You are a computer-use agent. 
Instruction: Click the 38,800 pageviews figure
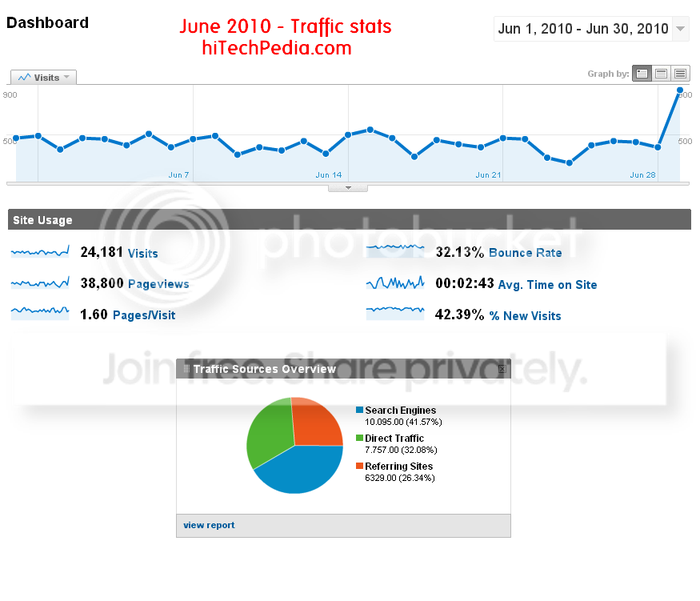tap(102, 283)
